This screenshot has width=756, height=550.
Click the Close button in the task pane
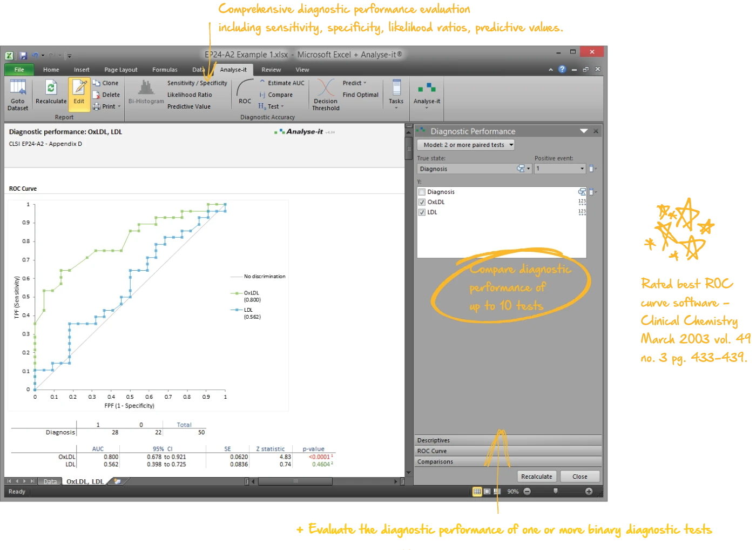pyautogui.click(x=580, y=477)
